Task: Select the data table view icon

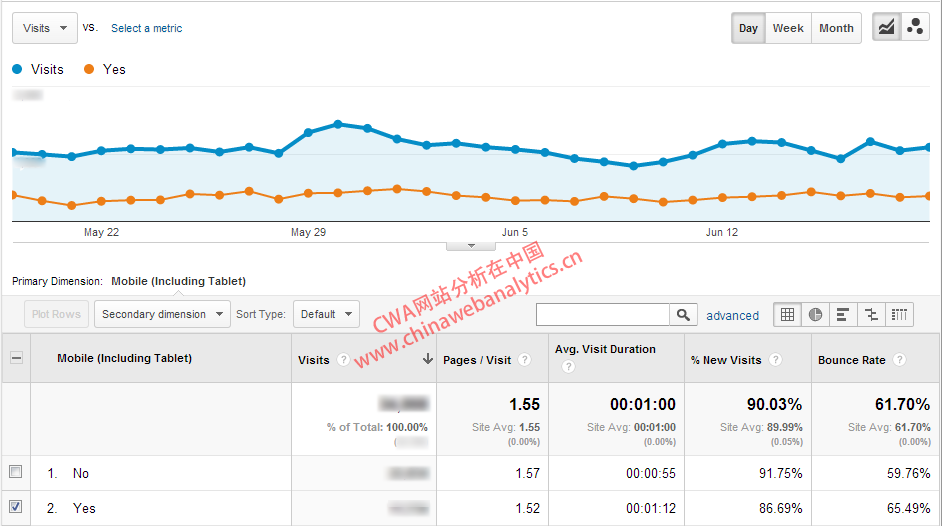Action: [788, 315]
